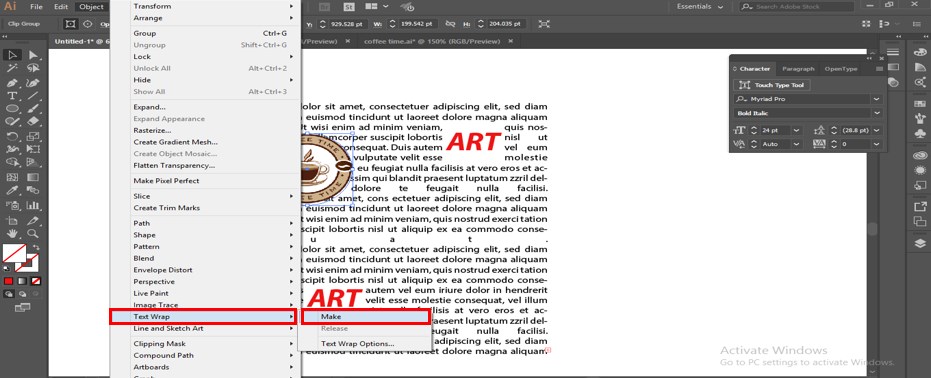Select the Eraser tool
Viewport: 931px width, 378px height.
[x=33, y=122]
